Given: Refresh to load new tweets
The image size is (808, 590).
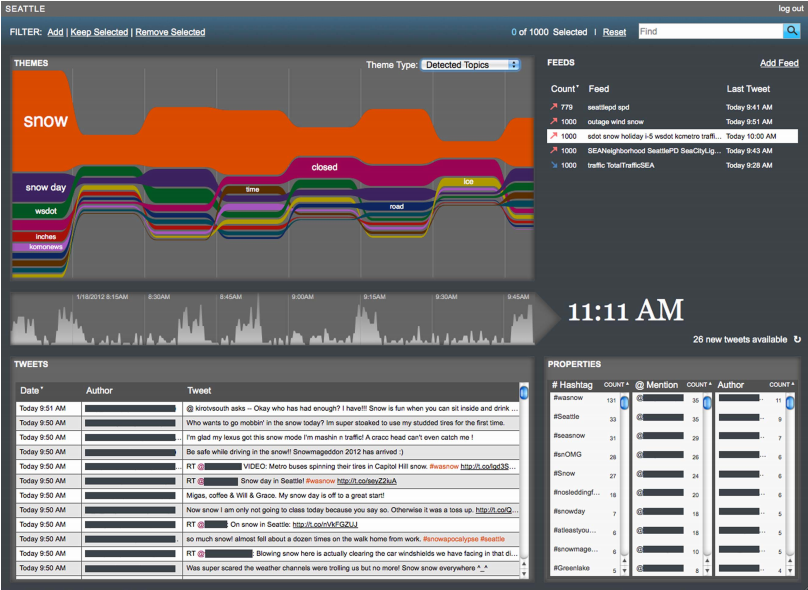Looking at the screenshot, I should click(797, 340).
